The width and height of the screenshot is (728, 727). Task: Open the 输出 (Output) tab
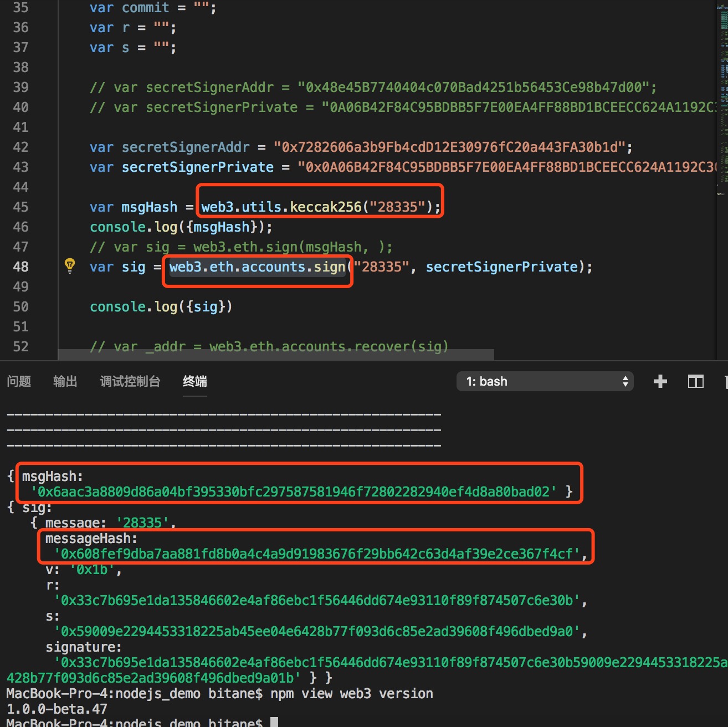65,381
